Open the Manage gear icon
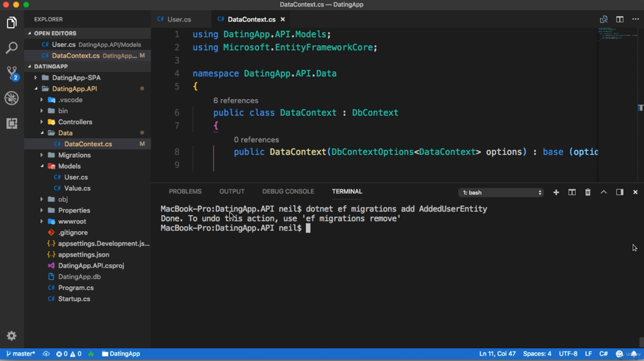Screen dimensions: 644x361 [12, 336]
